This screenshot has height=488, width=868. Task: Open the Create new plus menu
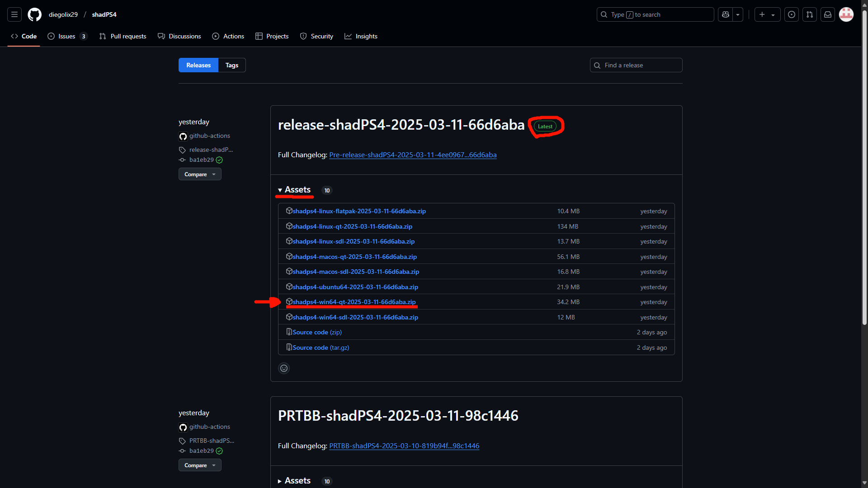(x=767, y=14)
